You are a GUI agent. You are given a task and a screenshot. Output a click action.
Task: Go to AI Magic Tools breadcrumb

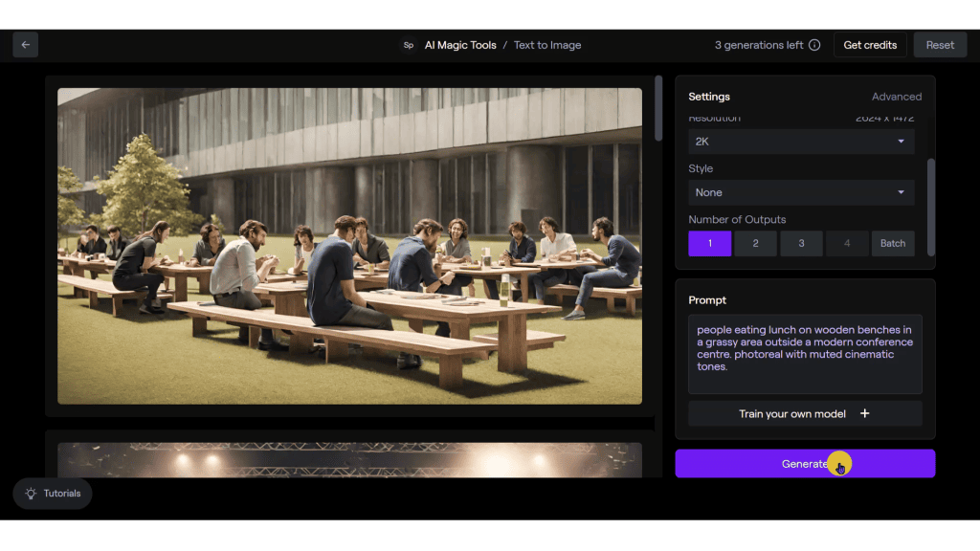(460, 45)
